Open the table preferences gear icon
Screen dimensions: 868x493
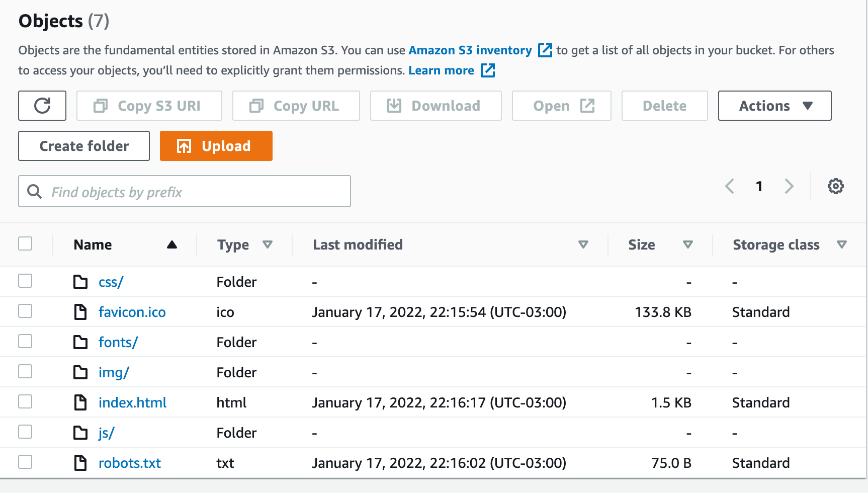point(836,186)
